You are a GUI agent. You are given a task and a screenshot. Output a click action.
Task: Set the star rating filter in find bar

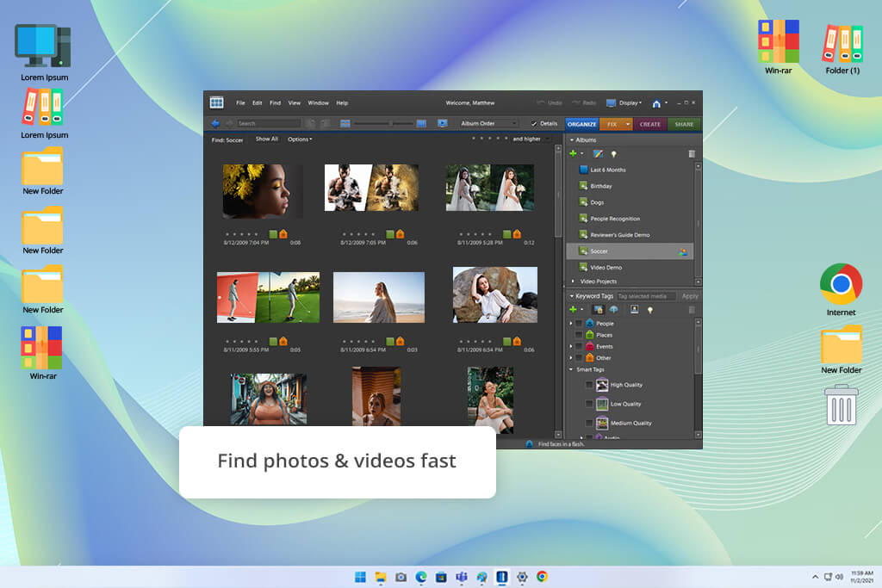point(490,139)
